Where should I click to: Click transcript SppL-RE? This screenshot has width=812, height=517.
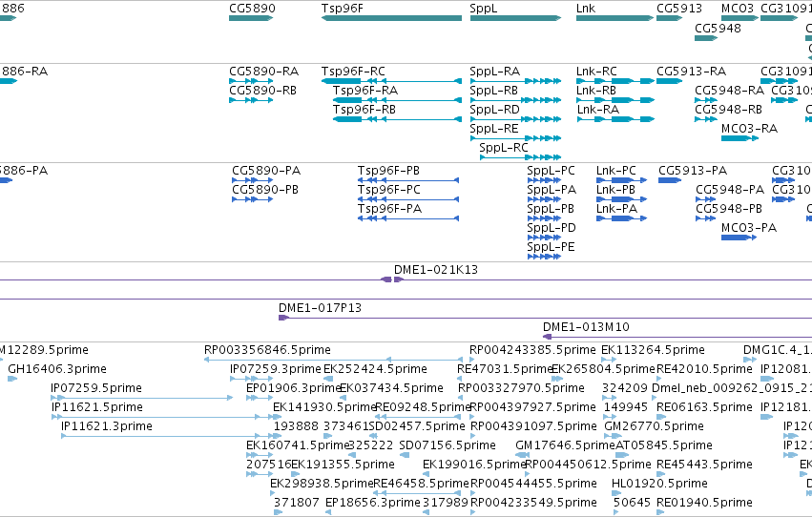tap(515, 138)
